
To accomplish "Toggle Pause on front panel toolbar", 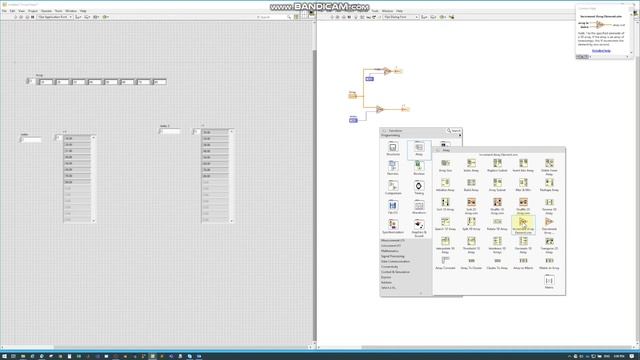I will 33,17.
